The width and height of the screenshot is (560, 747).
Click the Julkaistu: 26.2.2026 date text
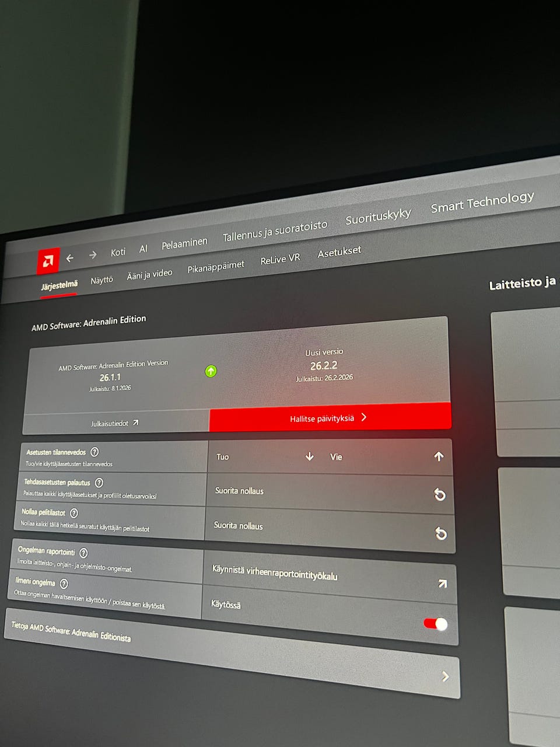[324, 378]
